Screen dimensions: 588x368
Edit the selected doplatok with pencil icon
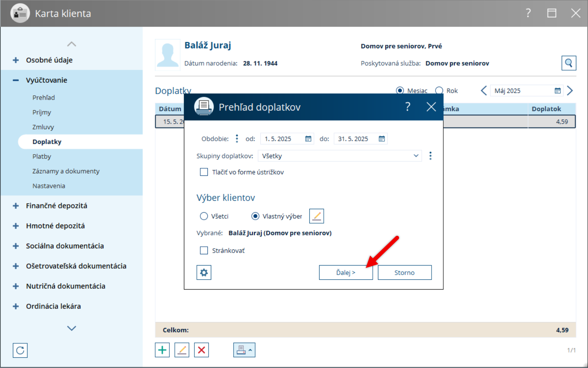182,350
